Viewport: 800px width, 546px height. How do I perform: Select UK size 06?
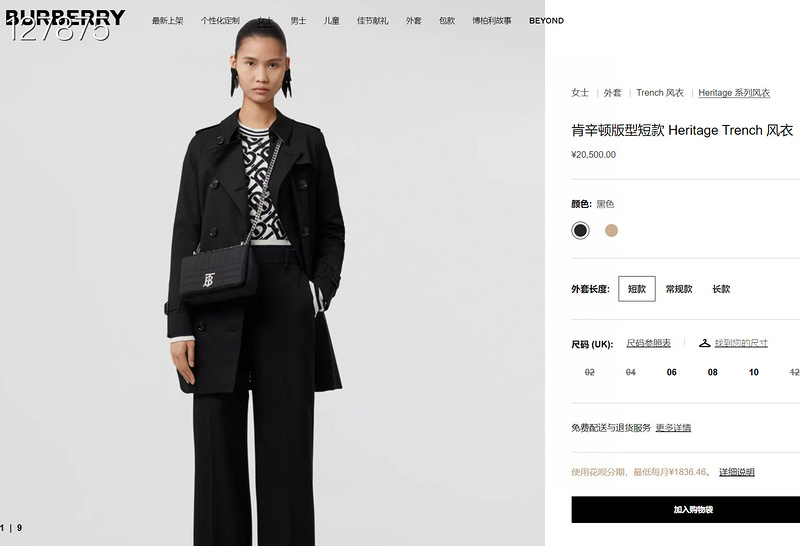tap(671, 373)
